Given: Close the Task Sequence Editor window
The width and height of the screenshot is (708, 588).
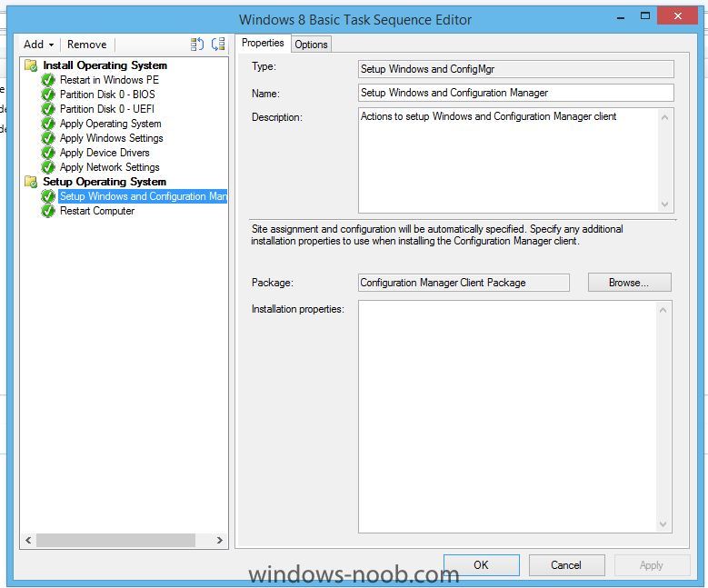Looking at the screenshot, I should pyautogui.click(x=678, y=16).
